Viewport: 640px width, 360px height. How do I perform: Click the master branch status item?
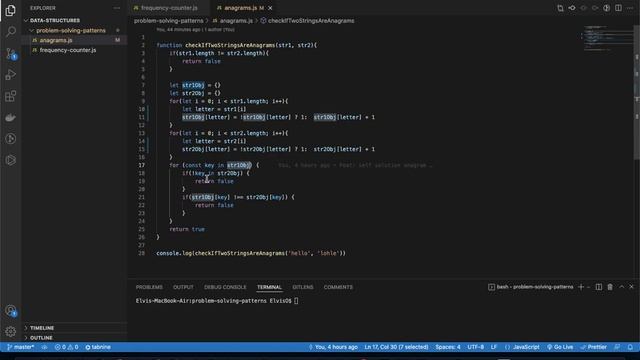(x=20, y=347)
